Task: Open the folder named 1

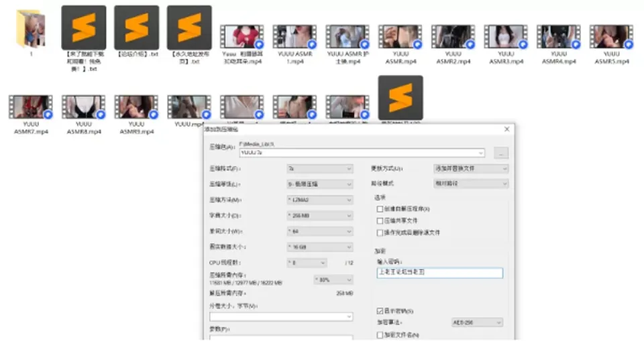Action: point(31,29)
